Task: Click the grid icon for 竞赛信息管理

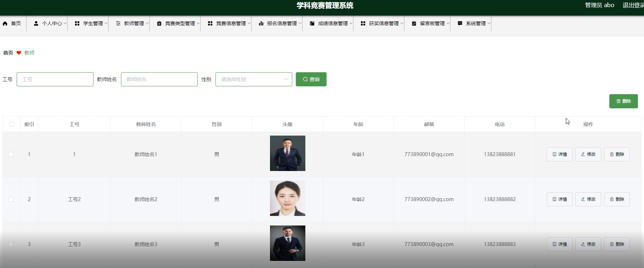Action: tap(210, 23)
